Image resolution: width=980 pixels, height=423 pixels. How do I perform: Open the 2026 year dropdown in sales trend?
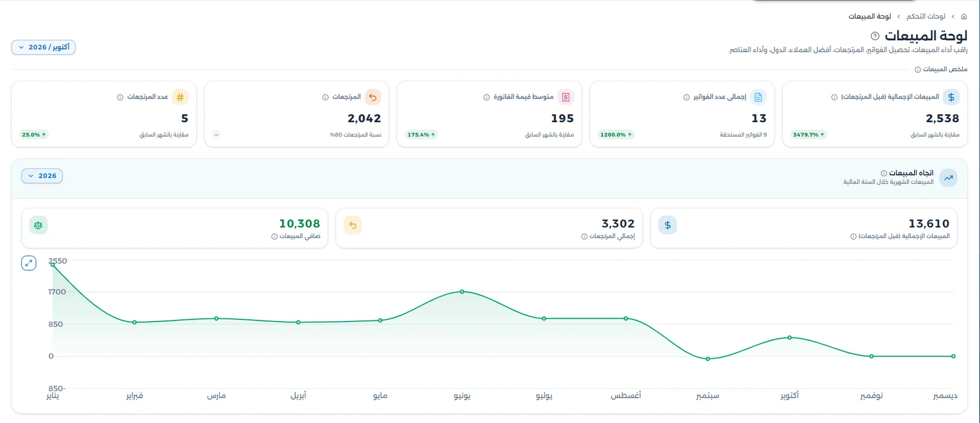click(x=42, y=176)
